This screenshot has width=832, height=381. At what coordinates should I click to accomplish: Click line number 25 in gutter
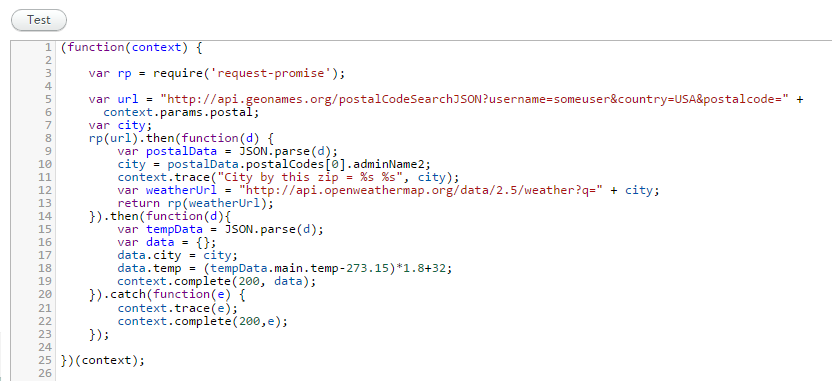click(x=45, y=360)
